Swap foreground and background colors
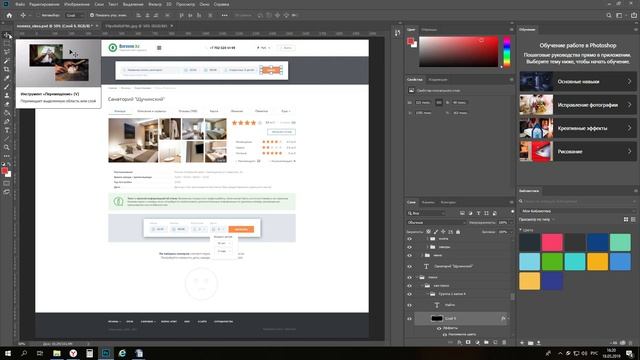Screen dimensions: 640x360 [9, 164]
